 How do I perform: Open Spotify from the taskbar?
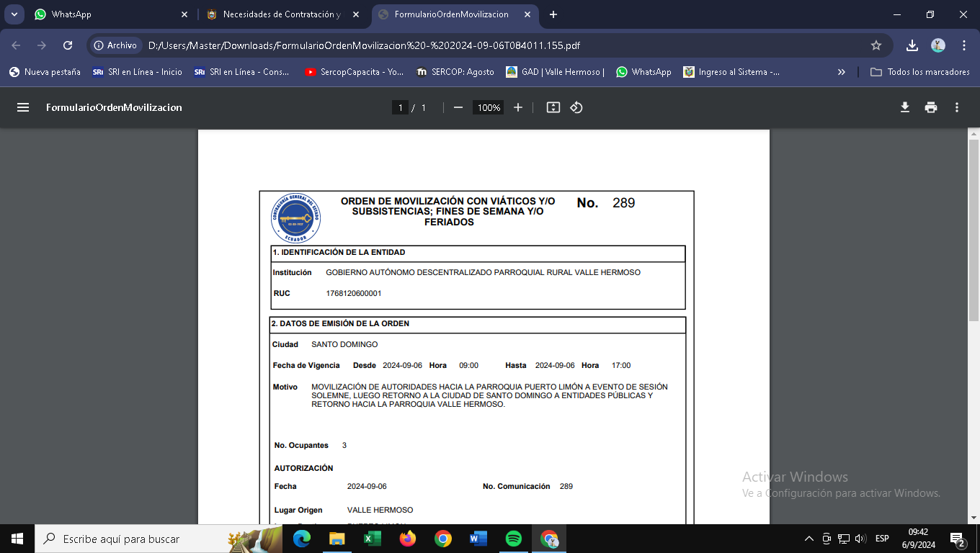coord(514,539)
